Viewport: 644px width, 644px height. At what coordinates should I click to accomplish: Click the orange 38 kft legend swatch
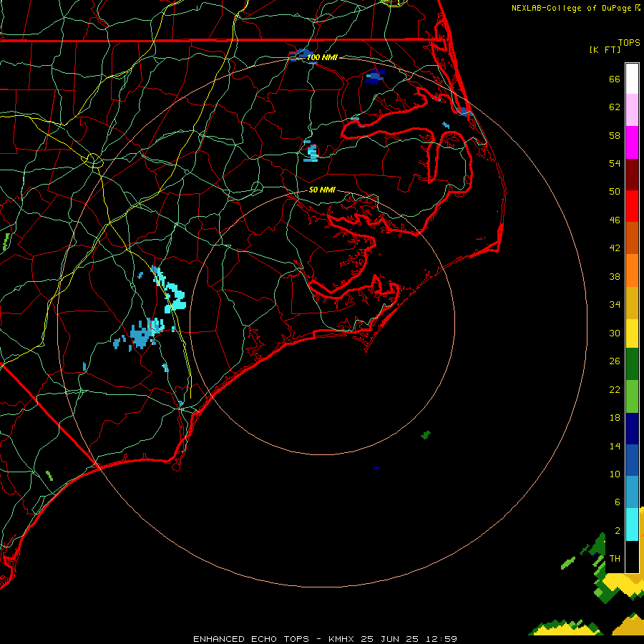tap(632, 270)
